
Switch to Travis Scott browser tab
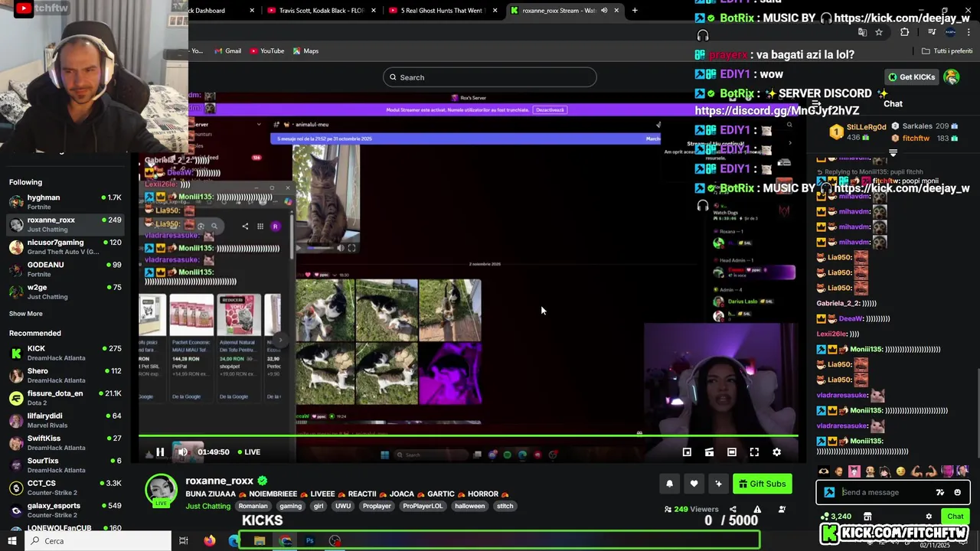point(321,11)
